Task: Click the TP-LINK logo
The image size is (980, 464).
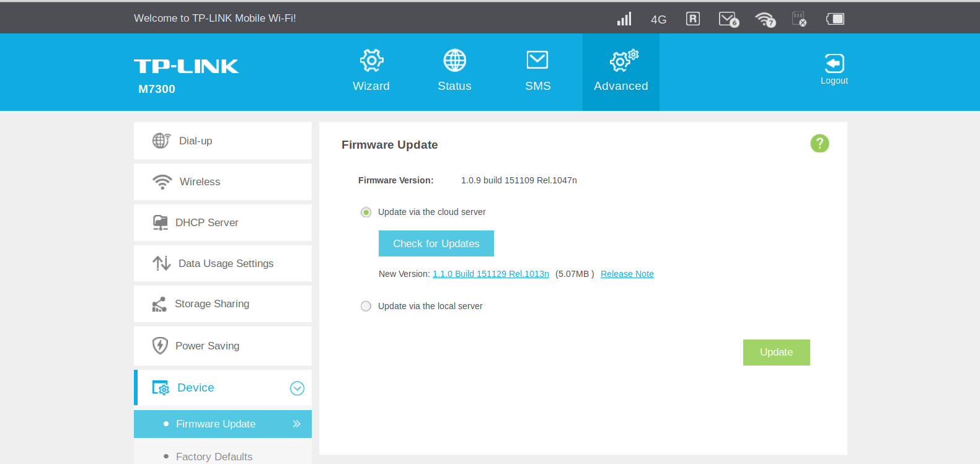Action: (x=186, y=66)
